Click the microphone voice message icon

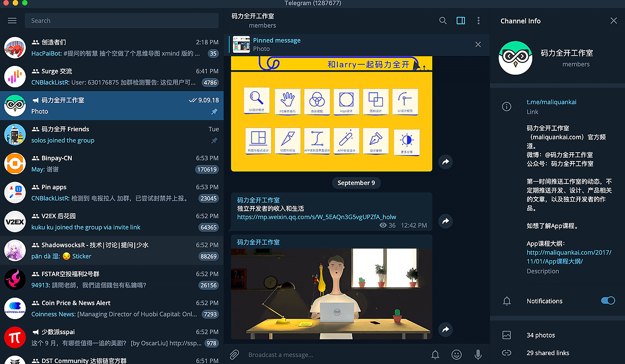(478, 355)
